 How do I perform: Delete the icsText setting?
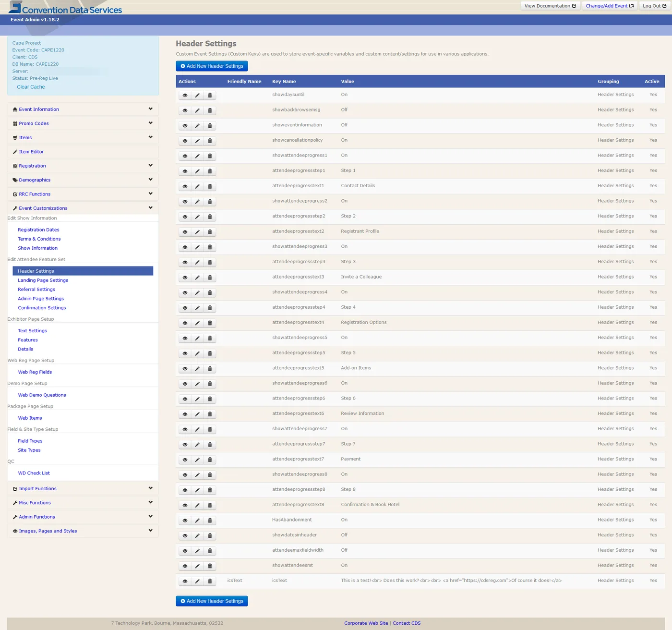tap(210, 582)
